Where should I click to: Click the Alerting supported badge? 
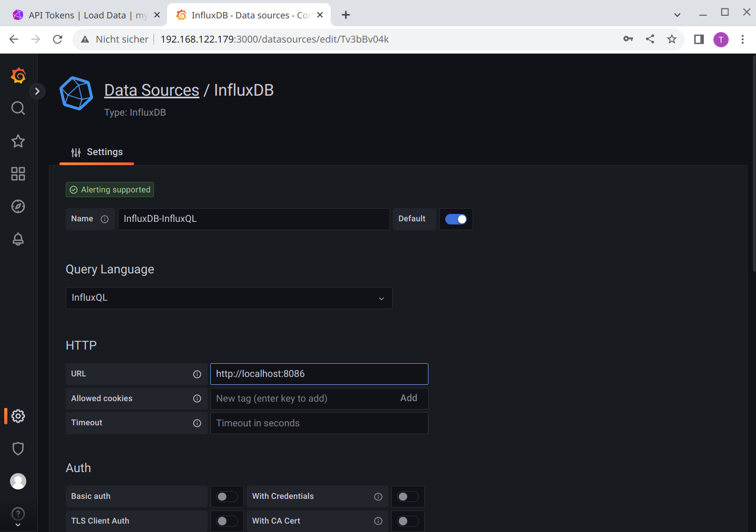(x=110, y=190)
